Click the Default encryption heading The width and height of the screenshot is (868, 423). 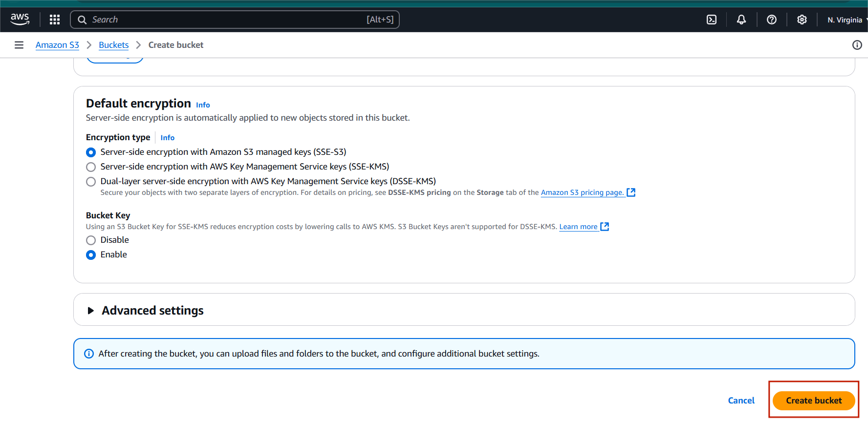tap(138, 104)
